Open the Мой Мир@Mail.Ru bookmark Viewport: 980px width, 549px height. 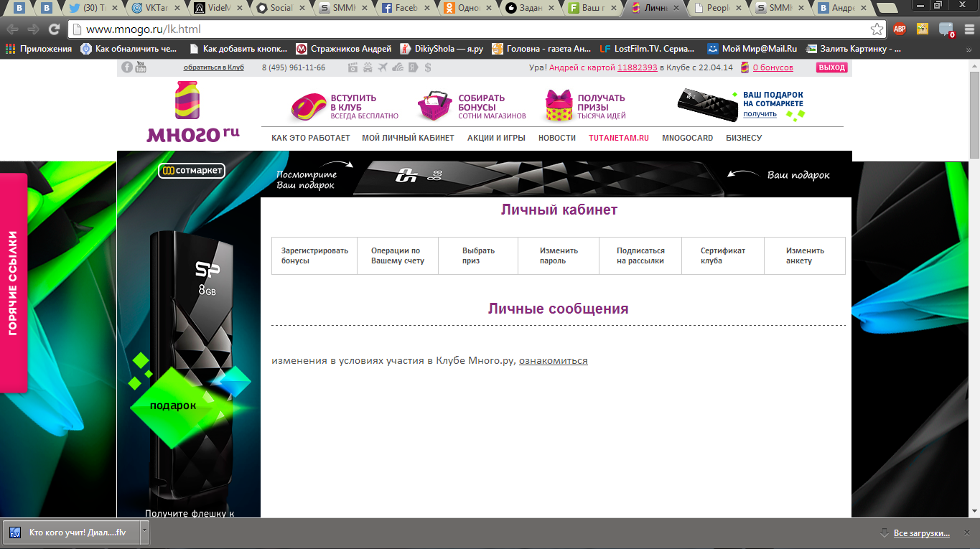point(752,49)
